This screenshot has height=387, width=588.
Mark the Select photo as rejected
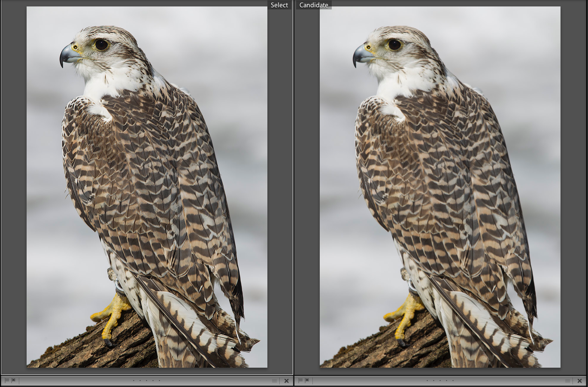[x=14, y=381]
